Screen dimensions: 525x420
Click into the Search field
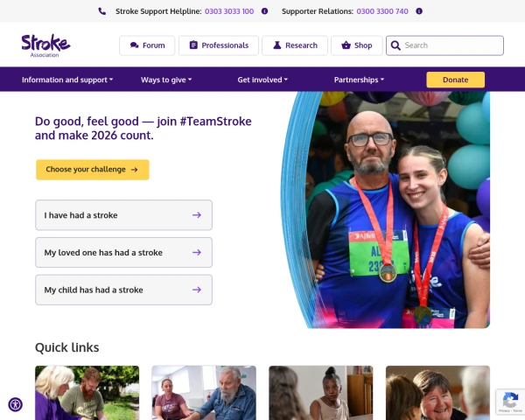click(444, 45)
